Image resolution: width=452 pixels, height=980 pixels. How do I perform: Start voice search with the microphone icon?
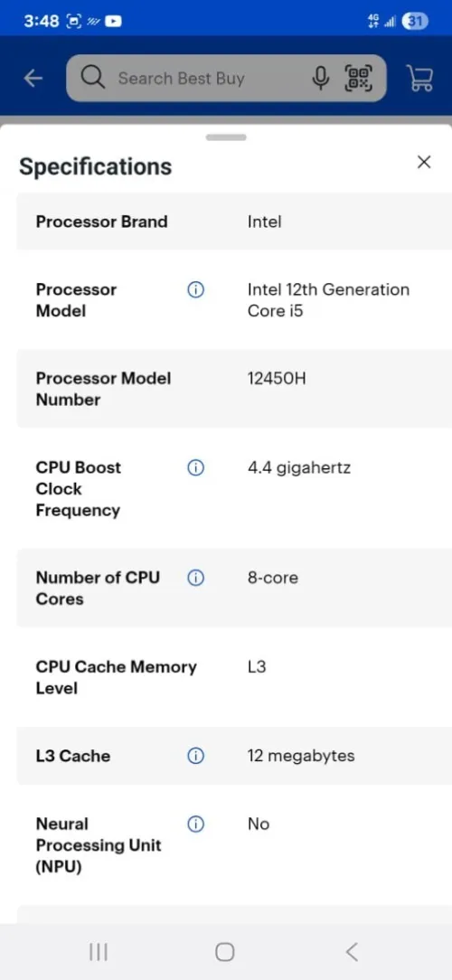point(320,78)
